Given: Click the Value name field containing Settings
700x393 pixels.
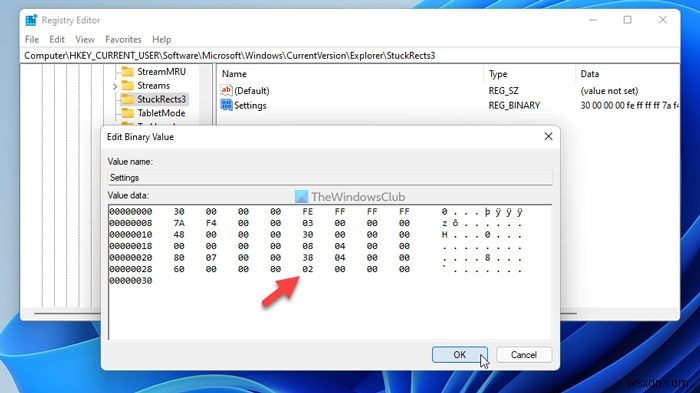Looking at the screenshot, I should [330, 178].
